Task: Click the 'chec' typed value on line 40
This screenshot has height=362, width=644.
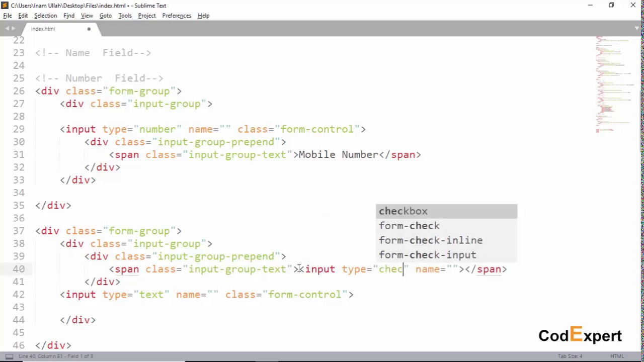Action: coord(391,269)
